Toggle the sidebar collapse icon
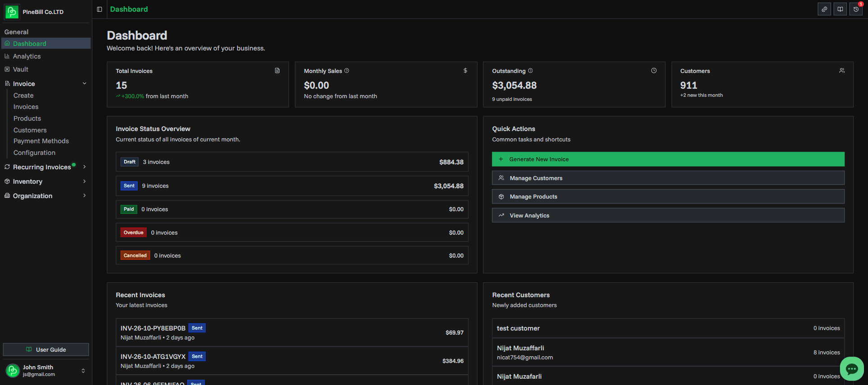Screen dimensions: 868x385 pyautogui.click(x=99, y=9)
